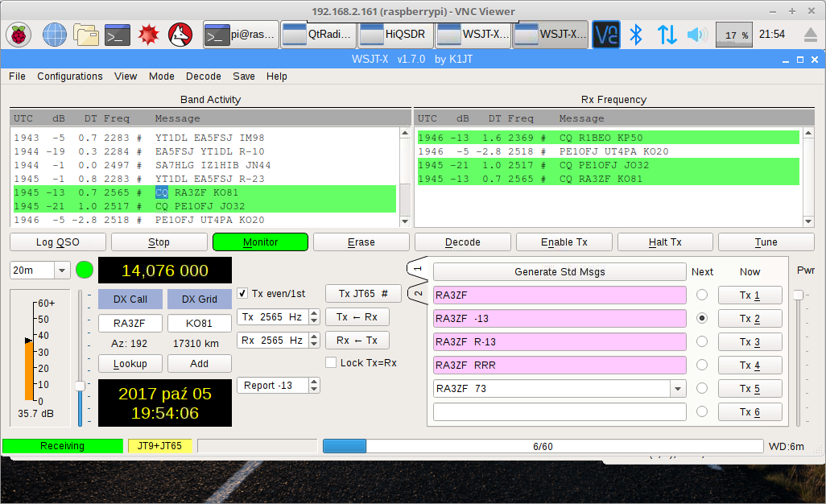Open the Configurations menu

[70, 76]
